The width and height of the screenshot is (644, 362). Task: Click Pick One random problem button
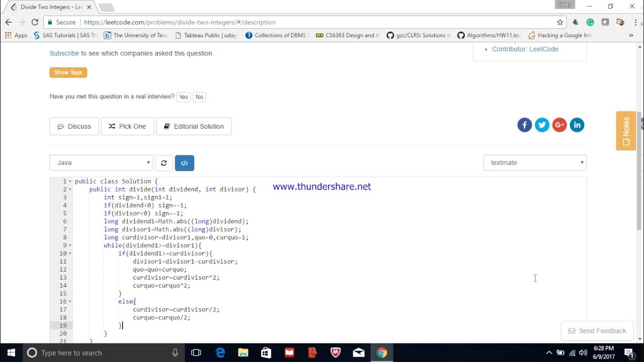tap(127, 126)
